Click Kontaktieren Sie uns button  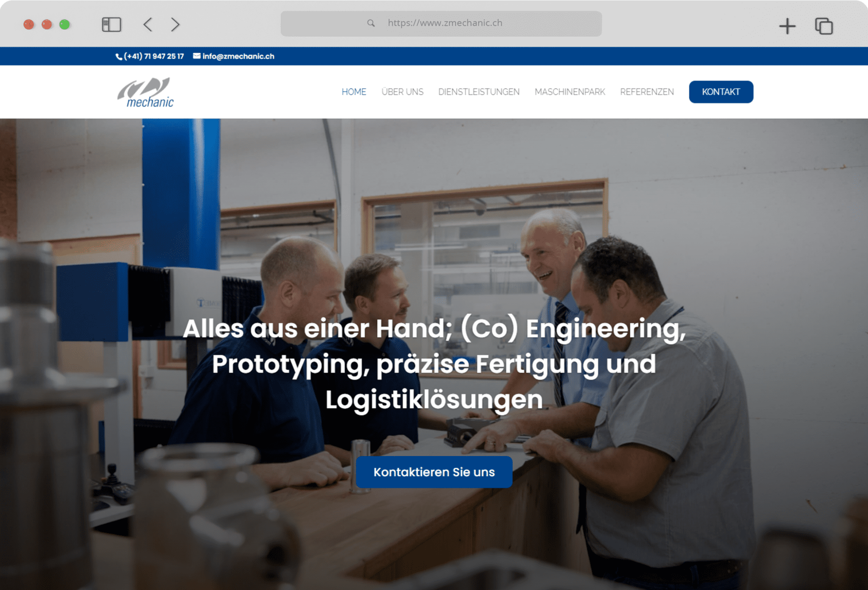point(434,472)
